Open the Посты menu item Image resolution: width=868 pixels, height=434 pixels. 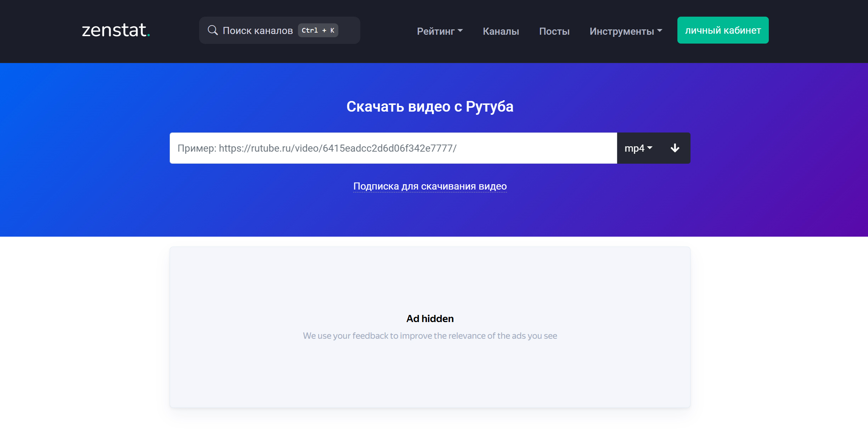554,31
